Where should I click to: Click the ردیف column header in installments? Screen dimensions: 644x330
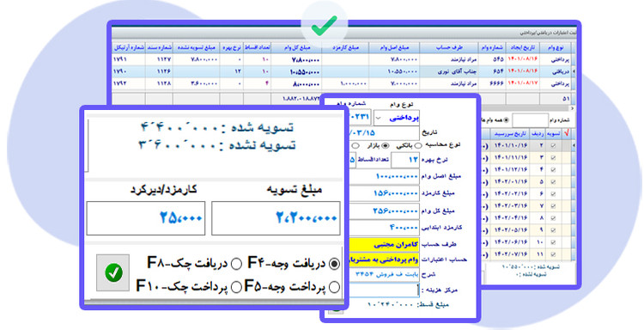(538, 133)
